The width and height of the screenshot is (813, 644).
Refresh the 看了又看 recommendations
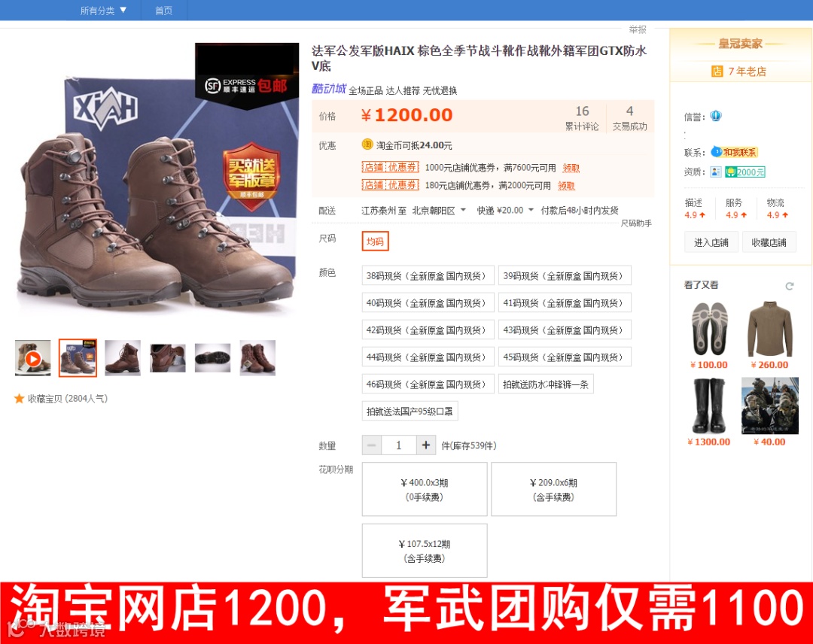789,286
